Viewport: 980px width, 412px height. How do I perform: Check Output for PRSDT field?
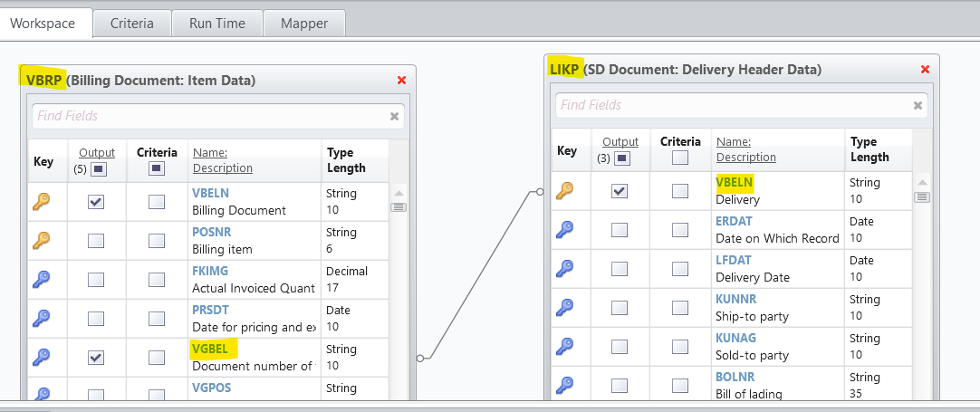tap(96, 318)
